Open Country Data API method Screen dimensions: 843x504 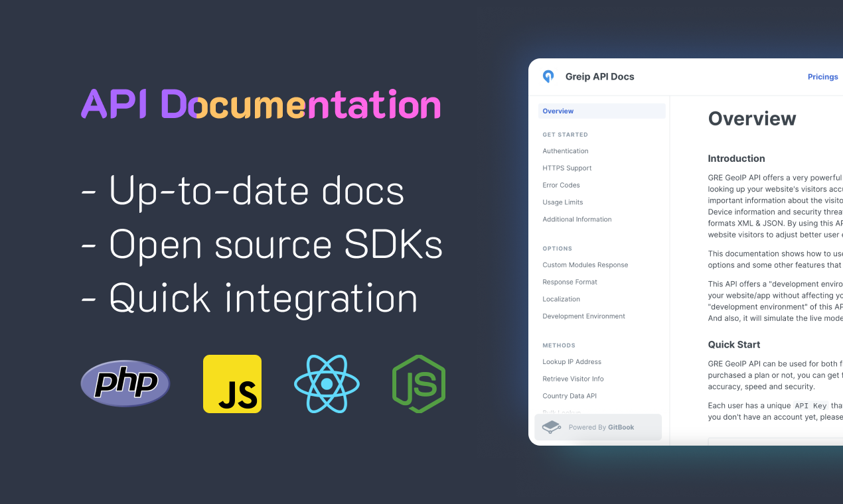570,396
